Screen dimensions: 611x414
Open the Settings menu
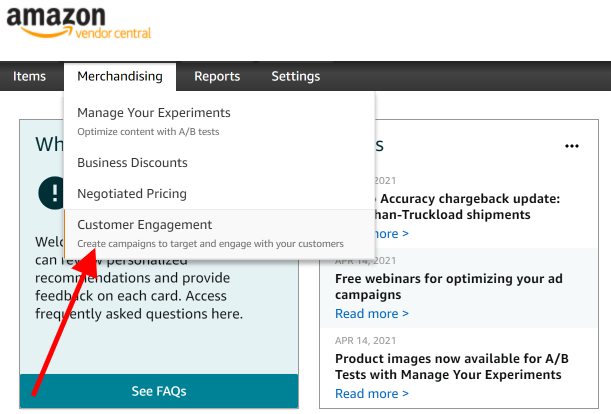(296, 76)
